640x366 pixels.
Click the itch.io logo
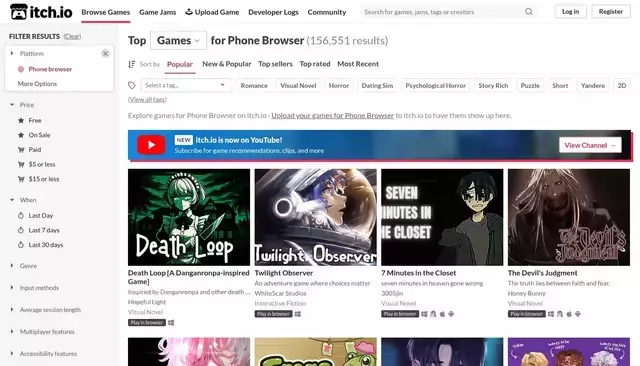pyautogui.click(x=41, y=12)
